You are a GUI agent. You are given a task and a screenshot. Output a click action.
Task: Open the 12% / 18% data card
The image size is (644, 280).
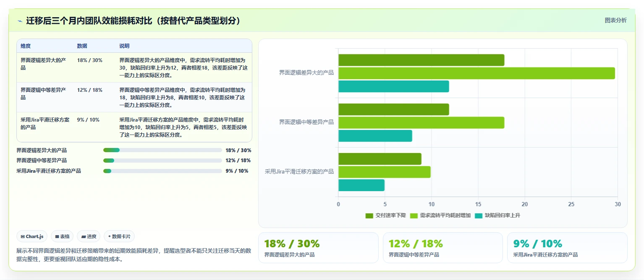pyautogui.click(x=443, y=248)
